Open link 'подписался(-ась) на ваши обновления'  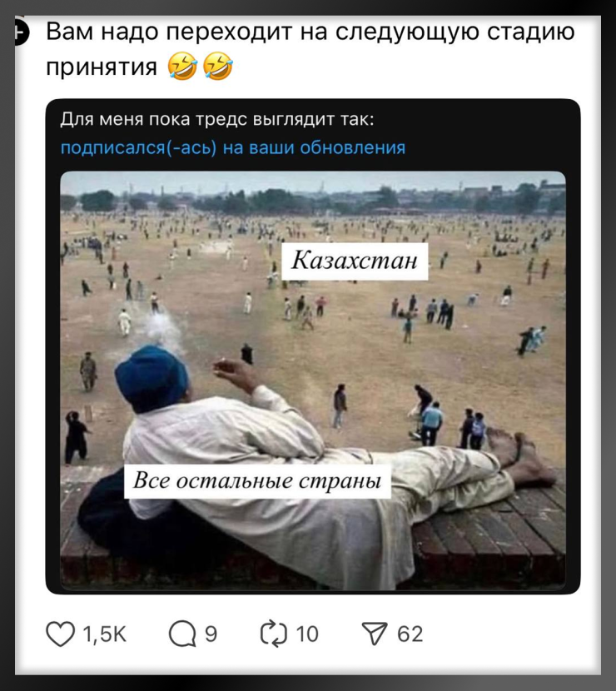(x=232, y=147)
